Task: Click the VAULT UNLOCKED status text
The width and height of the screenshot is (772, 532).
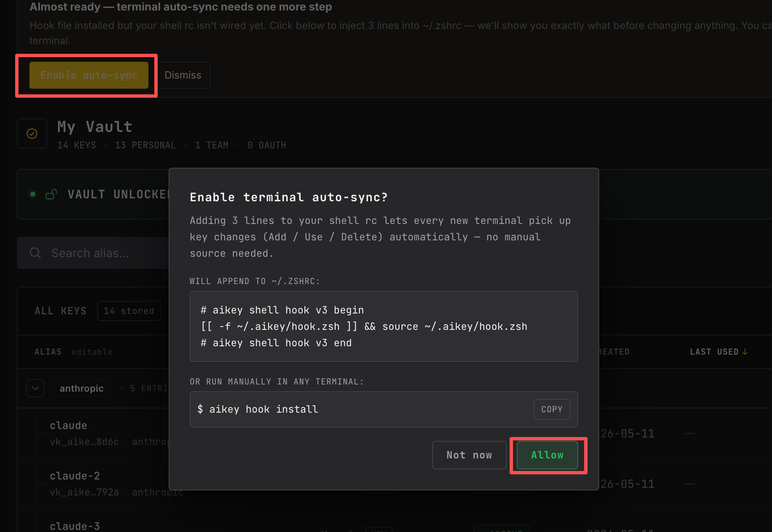Action: point(118,194)
